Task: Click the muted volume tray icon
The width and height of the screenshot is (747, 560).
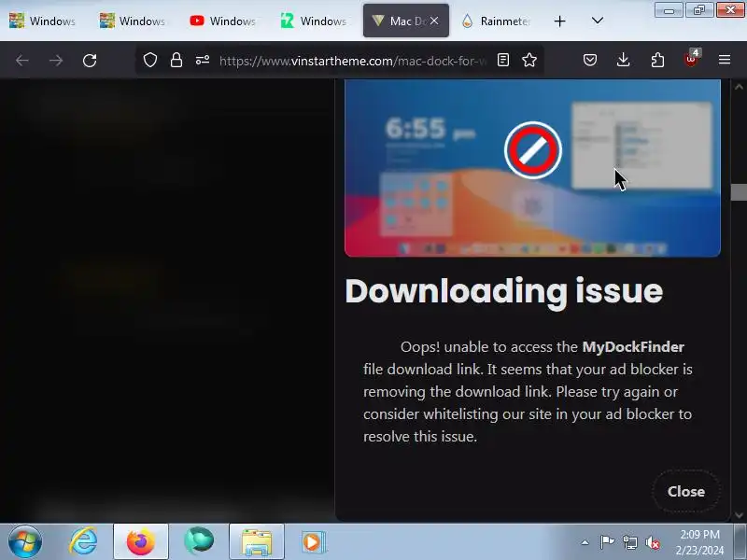Action: (x=653, y=542)
